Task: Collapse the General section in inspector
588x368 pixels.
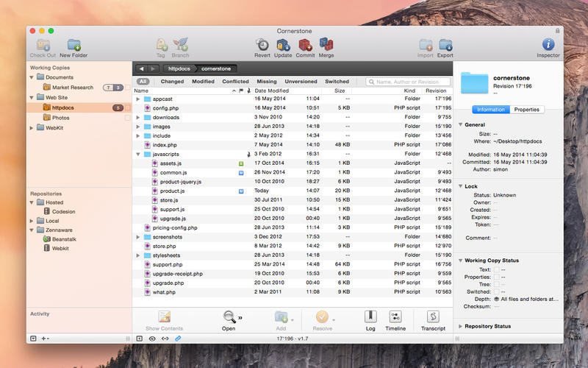Action: 461,124
